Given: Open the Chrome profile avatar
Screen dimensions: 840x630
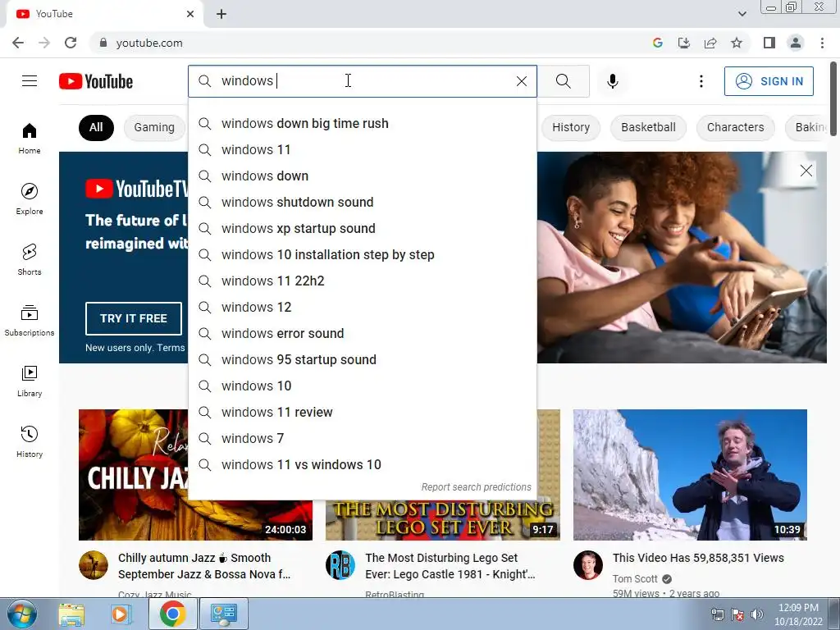Looking at the screenshot, I should point(796,43).
